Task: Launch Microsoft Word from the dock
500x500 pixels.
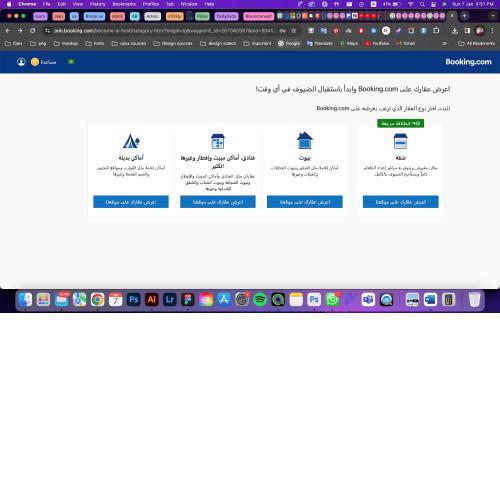Action: click(x=430, y=300)
